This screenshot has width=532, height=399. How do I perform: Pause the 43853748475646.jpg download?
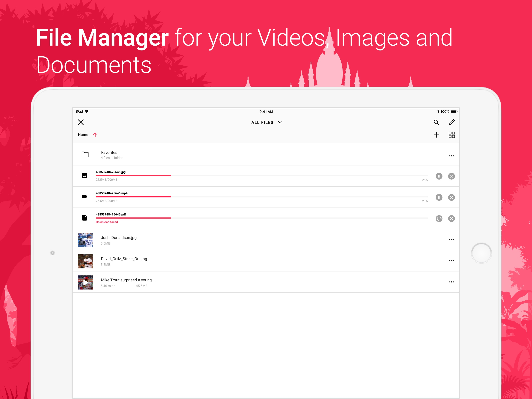coord(439,176)
